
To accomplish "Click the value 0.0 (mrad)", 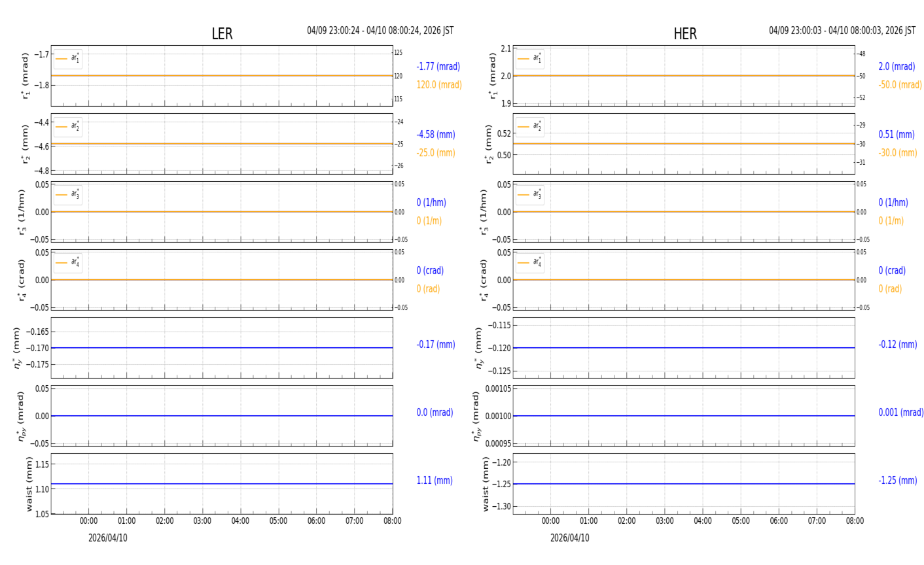I will click(x=435, y=413).
